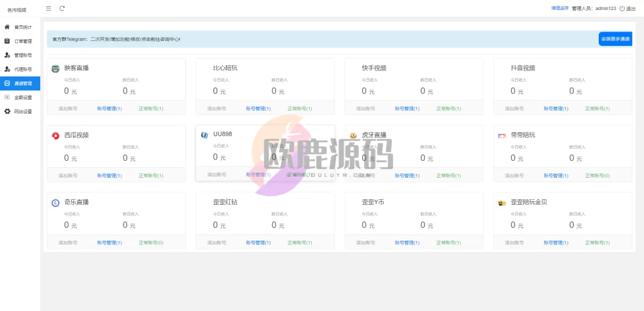
Task: Click 正常账号(1) on 抖音视频 card
Action: point(597,109)
